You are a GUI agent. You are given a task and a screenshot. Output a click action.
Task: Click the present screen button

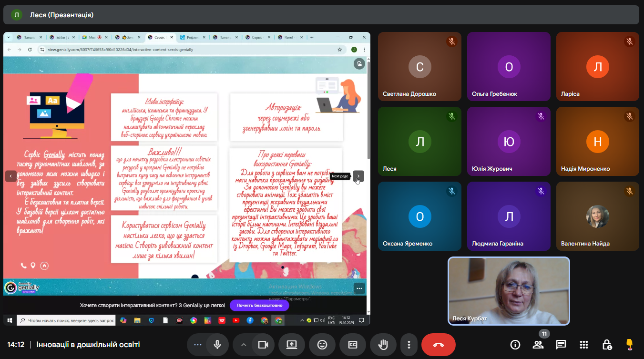tap(292, 345)
